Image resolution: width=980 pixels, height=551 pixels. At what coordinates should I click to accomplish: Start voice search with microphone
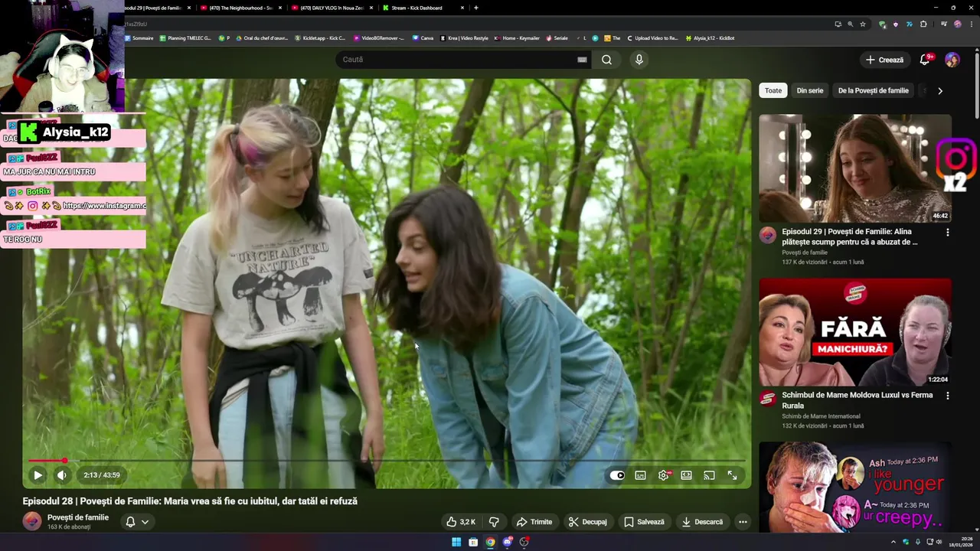click(x=639, y=60)
